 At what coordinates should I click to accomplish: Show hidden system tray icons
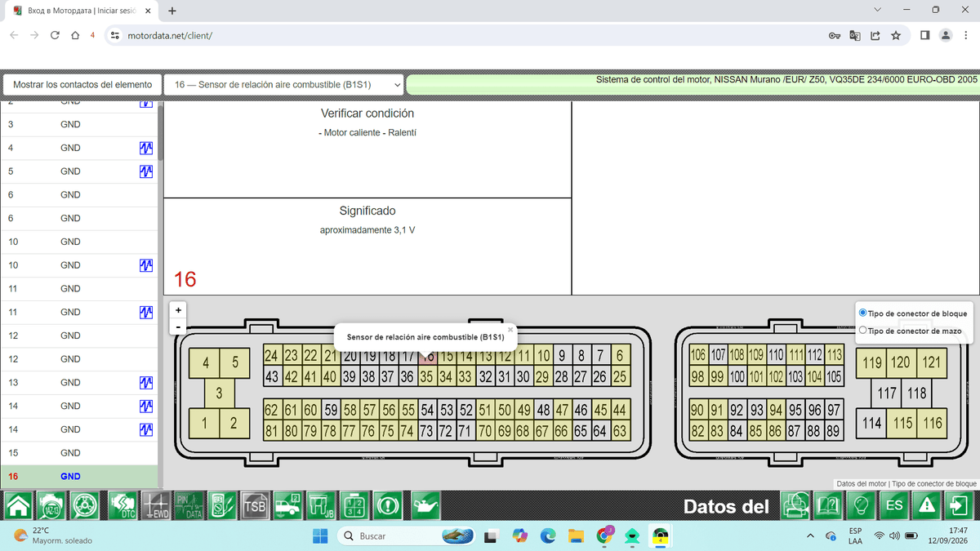coord(810,535)
